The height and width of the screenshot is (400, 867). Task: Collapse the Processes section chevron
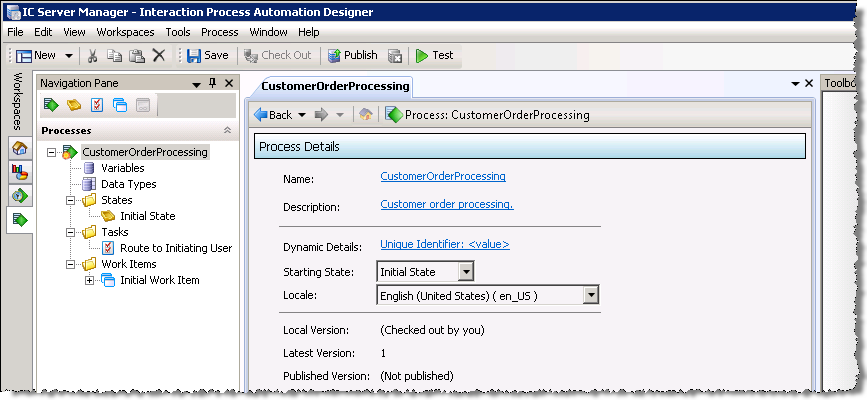pos(227,131)
